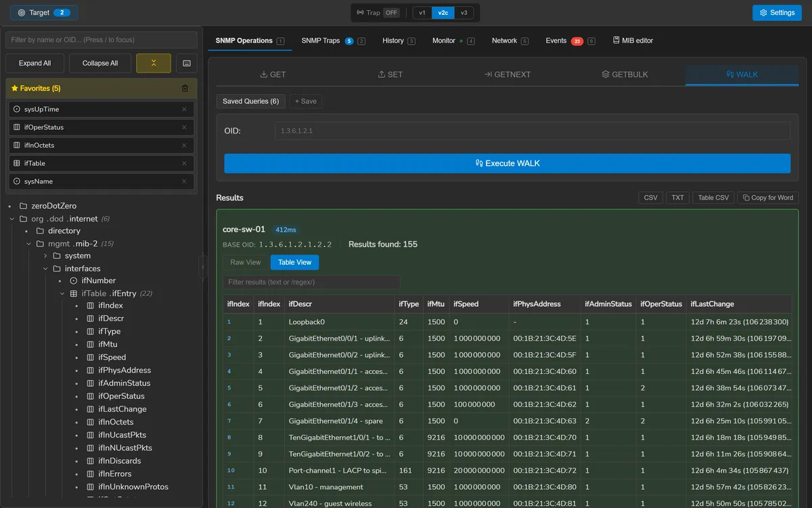Click the Copy for Word clipboard icon
The height and width of the screenshot is (508, 812).
(x=746, y=198)
